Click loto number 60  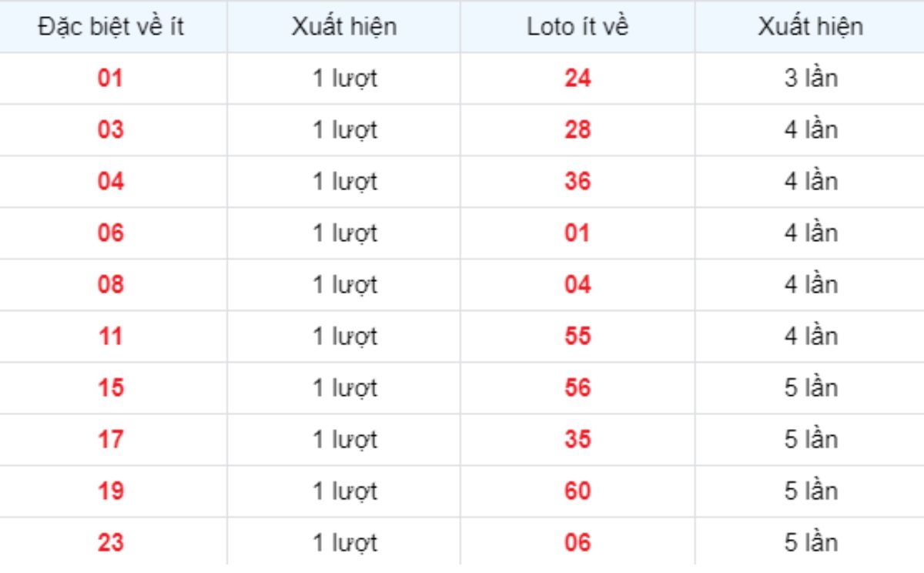pyautogui.click(x=577, y=491)
